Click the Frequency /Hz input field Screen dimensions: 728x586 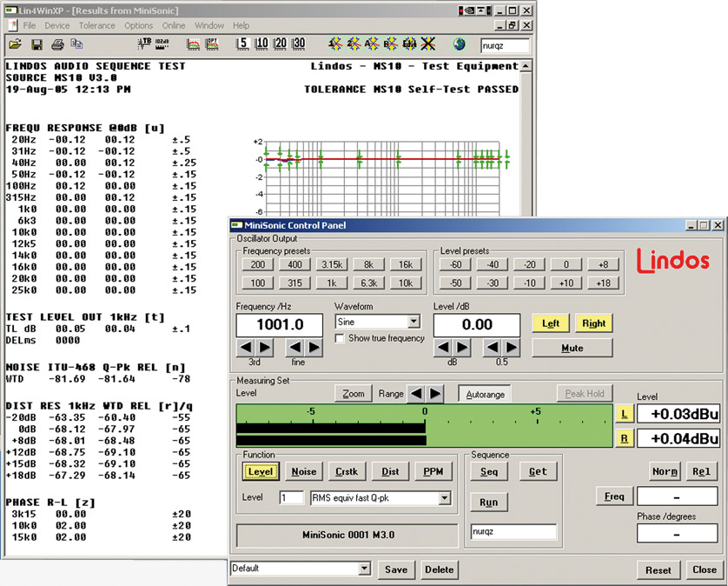click(x=280, y=324)
